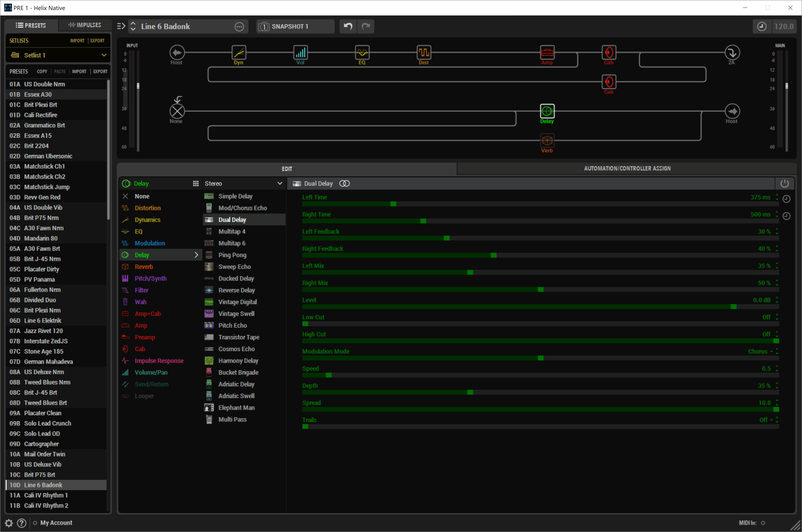Adjust Spread value stepper
The height and width of the screenshot is (532, 802).
click(x=777, y=403)
